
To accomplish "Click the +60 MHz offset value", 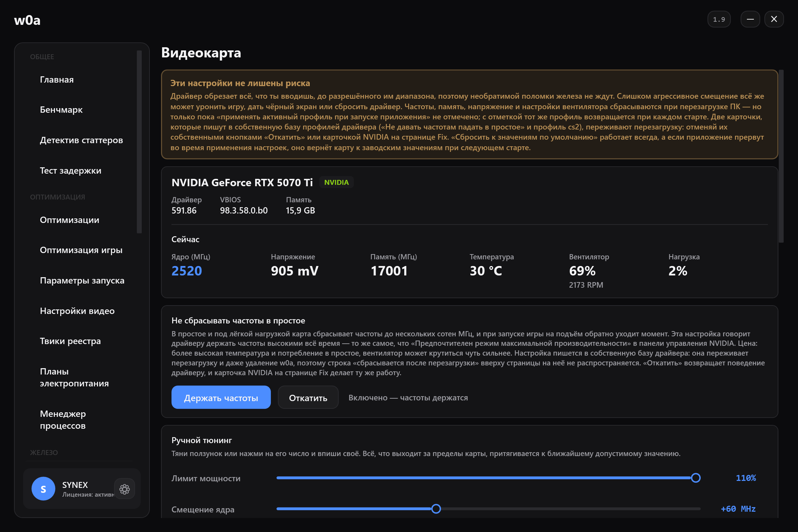I will pos(738,509).
